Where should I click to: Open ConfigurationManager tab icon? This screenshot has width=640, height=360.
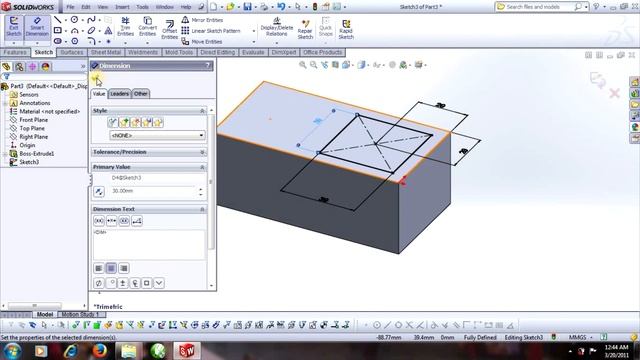(32, 67)
